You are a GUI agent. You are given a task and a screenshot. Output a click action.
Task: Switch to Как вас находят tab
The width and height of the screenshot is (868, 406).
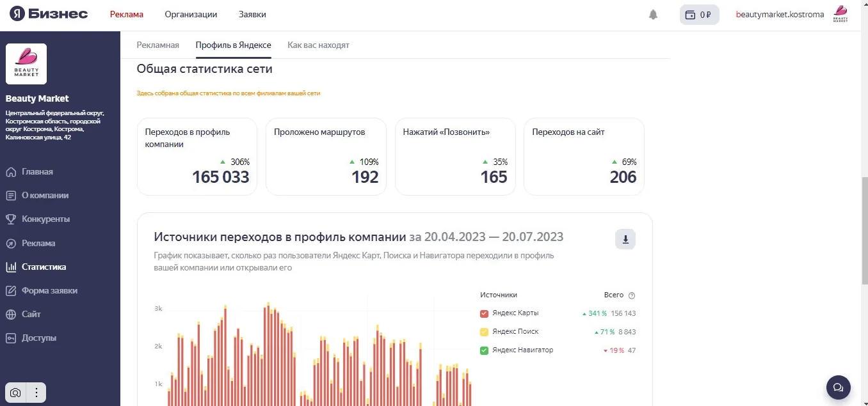click(x=318, y=45)
